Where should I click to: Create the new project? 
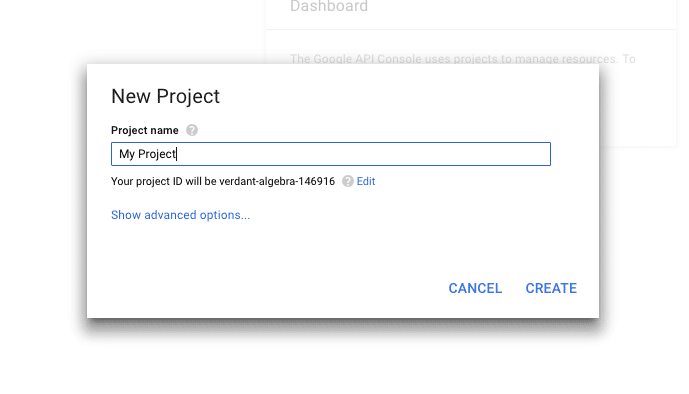click(551, 288)
